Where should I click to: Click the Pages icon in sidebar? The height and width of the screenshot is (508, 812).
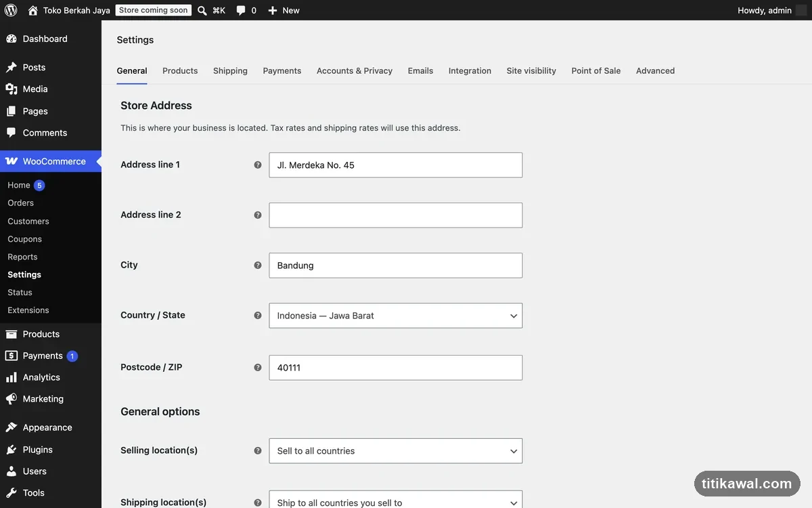(x=12, y=111)
